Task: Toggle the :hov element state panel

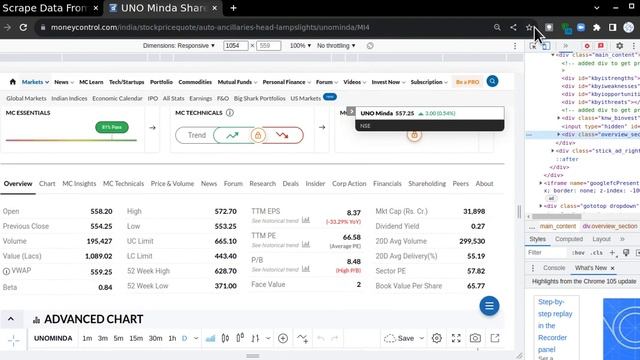Action: click(x=578, y=253)
